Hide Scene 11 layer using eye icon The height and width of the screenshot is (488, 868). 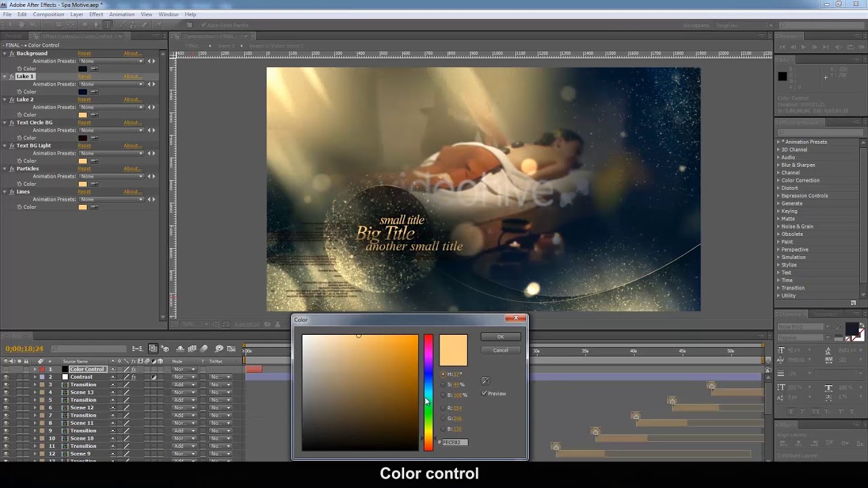click(6, 423)
